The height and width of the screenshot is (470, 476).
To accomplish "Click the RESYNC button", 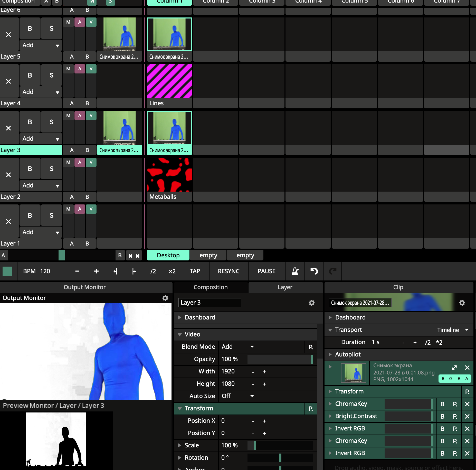I will click(x=229, y=271).
